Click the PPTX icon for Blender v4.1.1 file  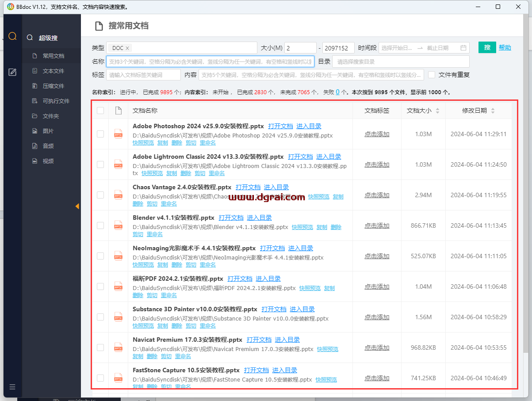[x=118, y=225]
